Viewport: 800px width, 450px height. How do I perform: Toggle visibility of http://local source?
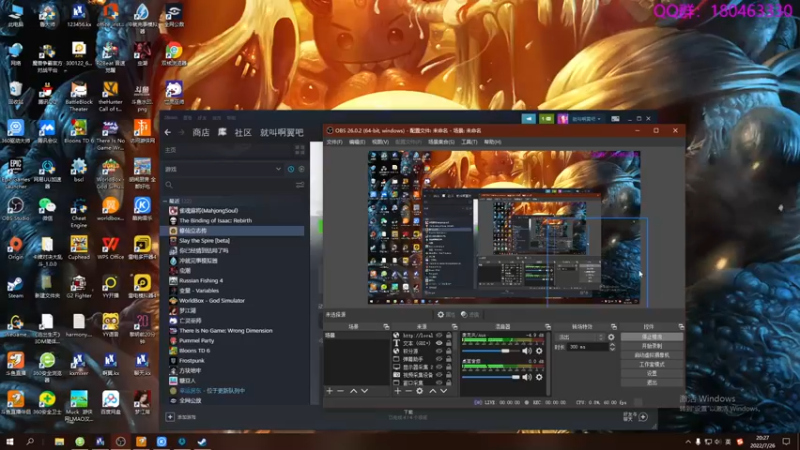[x=439, y=335]
